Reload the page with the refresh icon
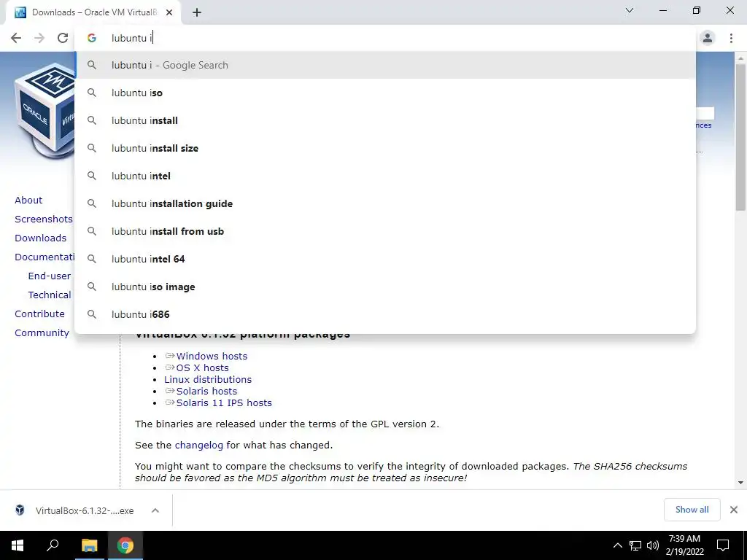 tap(63, 38)
